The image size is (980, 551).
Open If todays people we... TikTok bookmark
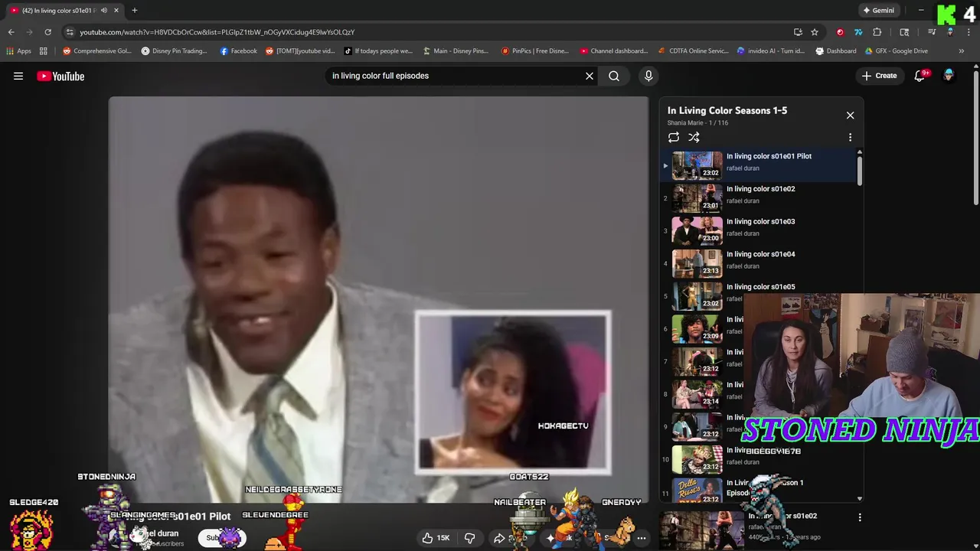pyautogui.click(x=378, y=51)
